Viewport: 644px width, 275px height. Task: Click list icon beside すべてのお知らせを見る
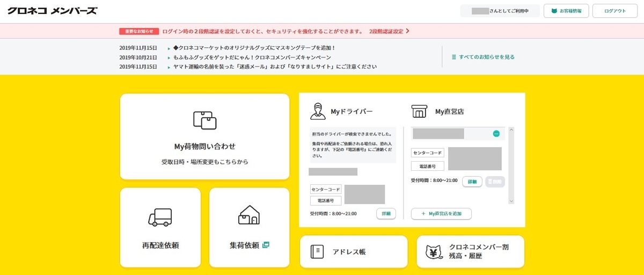(454, 56)
